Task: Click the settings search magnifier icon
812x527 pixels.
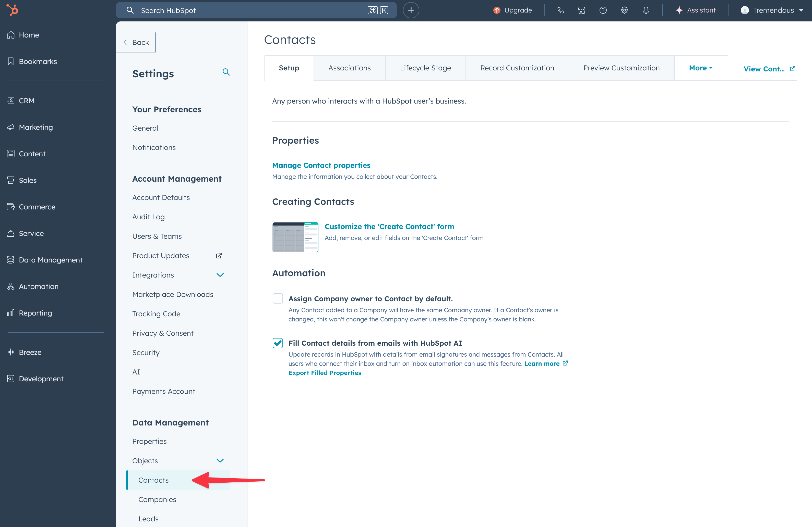Action: [x=226, y=72]
